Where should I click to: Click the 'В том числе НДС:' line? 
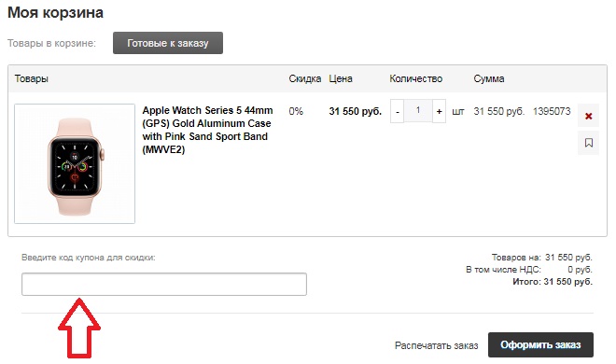529,270
